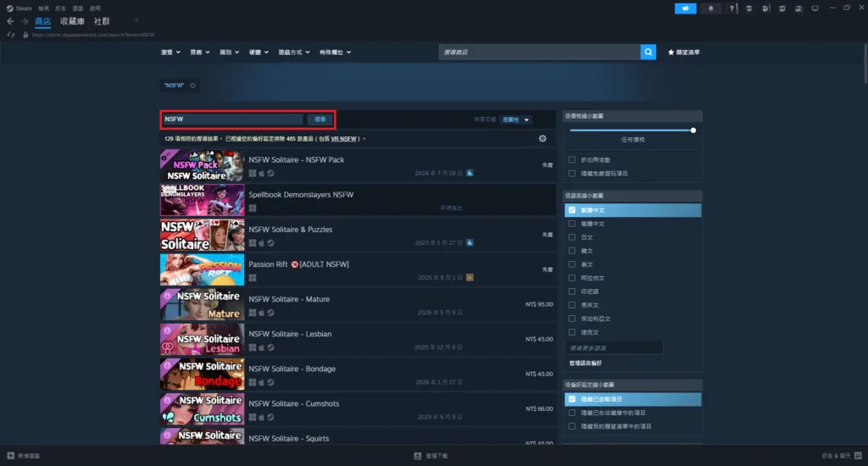Viewport: 868px width, 466px height.
Task: Click the monitor display icon in title bar
Action: 815,8
